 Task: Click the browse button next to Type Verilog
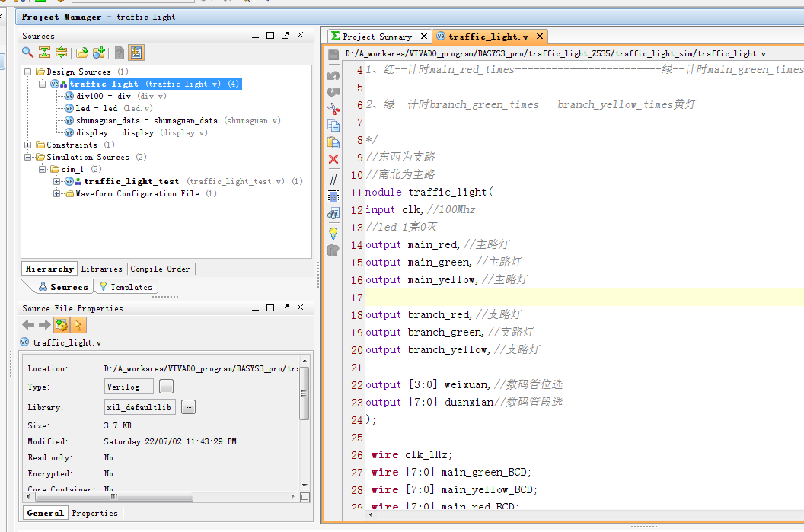pyautogui.click(x=167, y=387)
